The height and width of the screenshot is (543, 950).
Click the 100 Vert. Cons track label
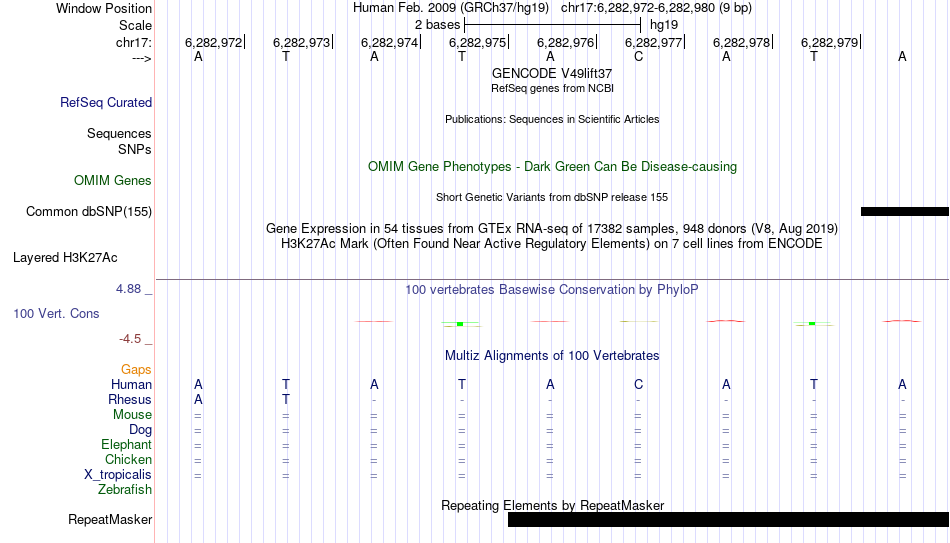[x=56, y=313]
